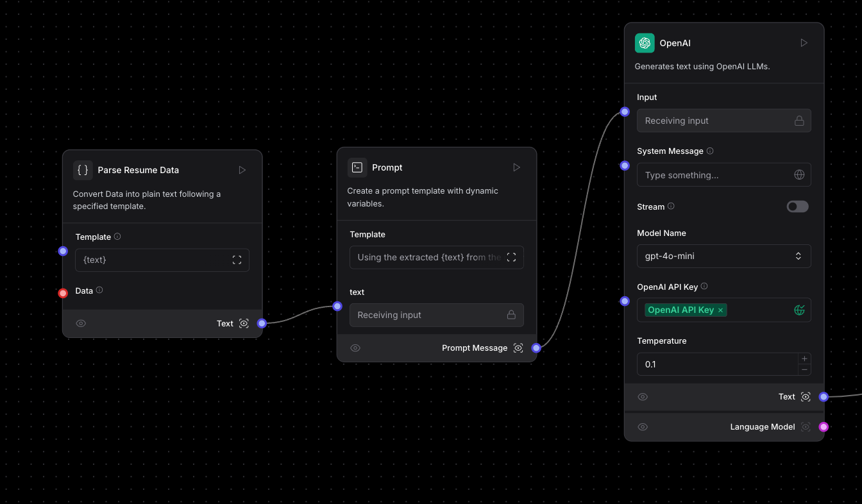Click the purple Language Model output handle
The image size is (862, 504).
coord(824,427)
